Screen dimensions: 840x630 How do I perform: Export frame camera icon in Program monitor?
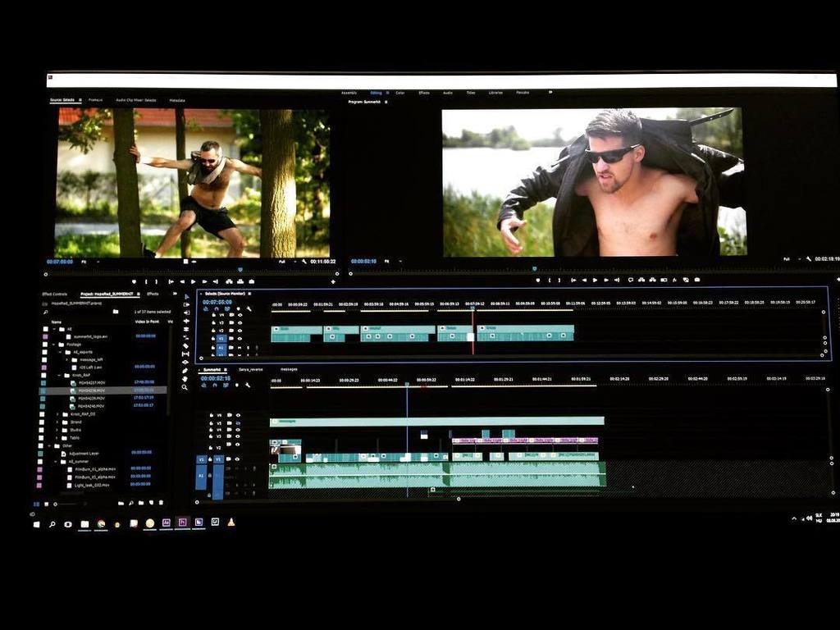[697, 280]
